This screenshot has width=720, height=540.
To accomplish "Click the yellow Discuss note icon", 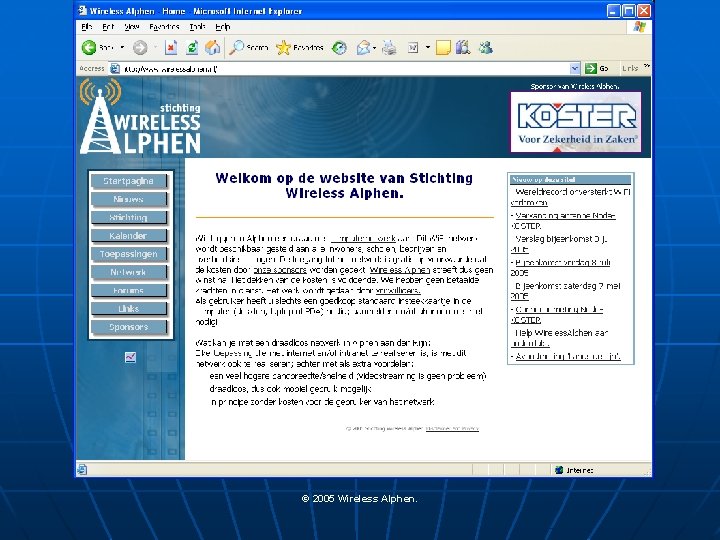I will point(443,48).
